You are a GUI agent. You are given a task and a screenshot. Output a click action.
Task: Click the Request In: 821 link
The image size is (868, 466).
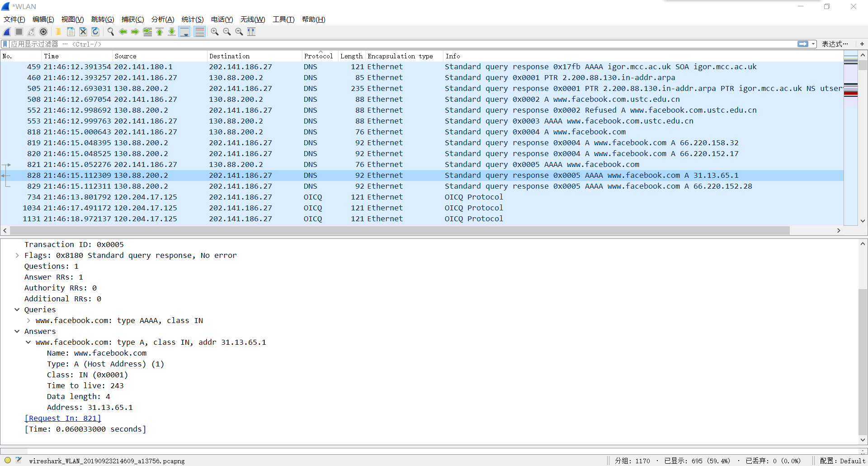tap(62, 418)
